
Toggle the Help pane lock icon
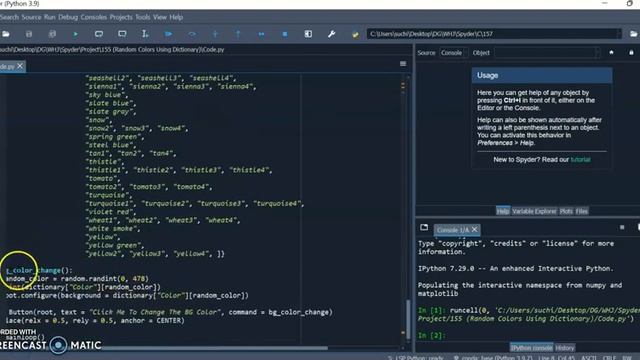[x=631, y=53]
